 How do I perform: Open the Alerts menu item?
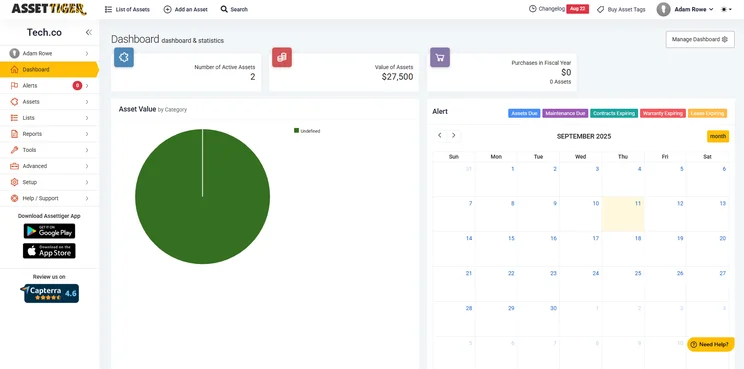[x=49, y=85]
